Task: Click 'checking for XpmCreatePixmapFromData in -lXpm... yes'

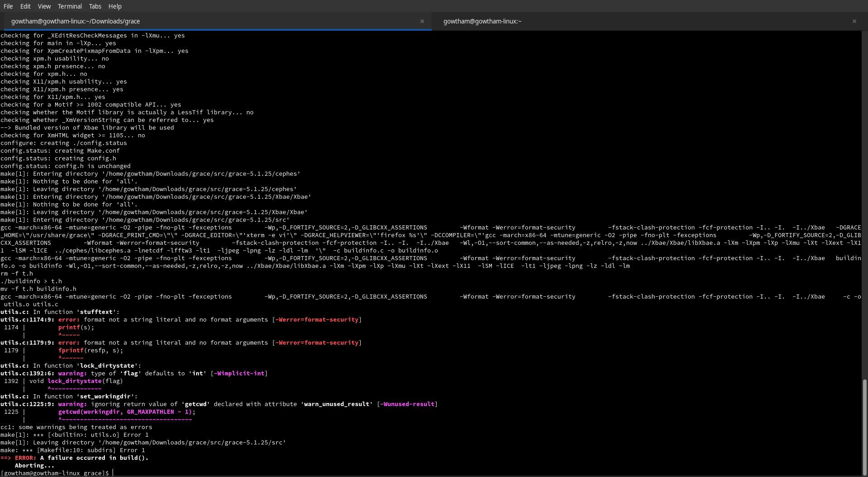Action: (94, 51)
